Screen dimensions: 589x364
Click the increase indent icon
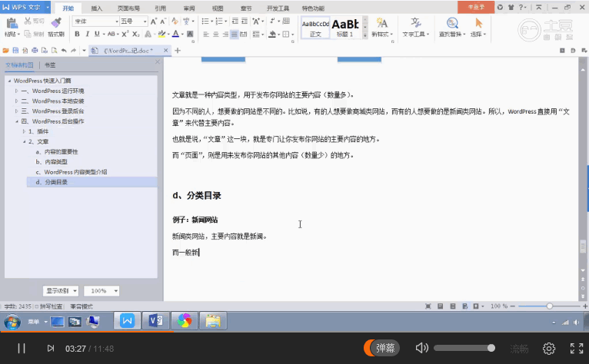click(245, 22)
